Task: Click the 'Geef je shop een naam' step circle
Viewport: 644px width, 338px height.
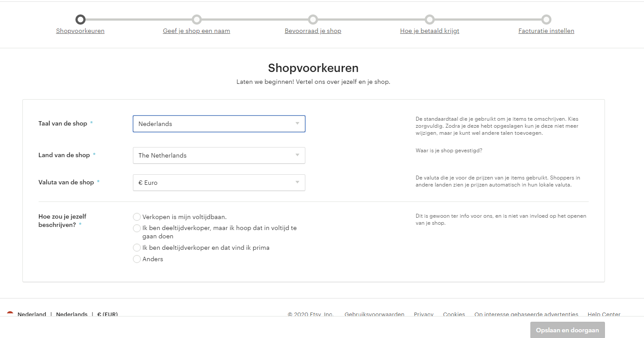Action: click(197, 19)
